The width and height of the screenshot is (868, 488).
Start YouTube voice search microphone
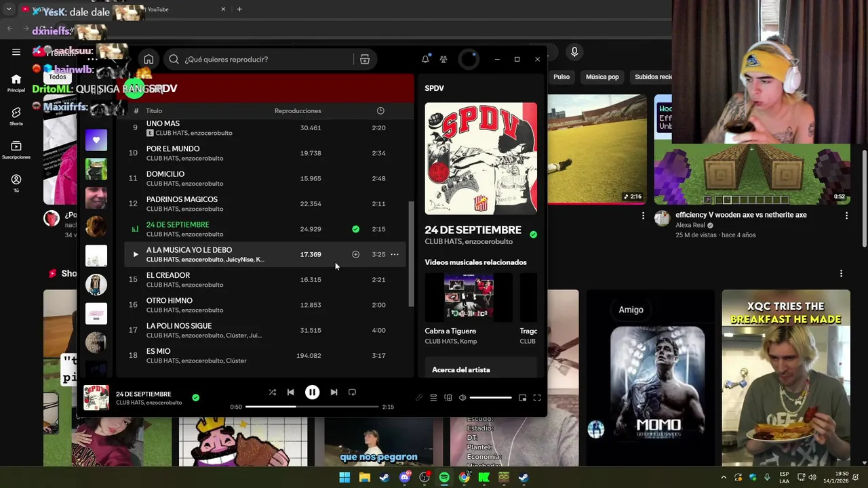coord(574,52)
